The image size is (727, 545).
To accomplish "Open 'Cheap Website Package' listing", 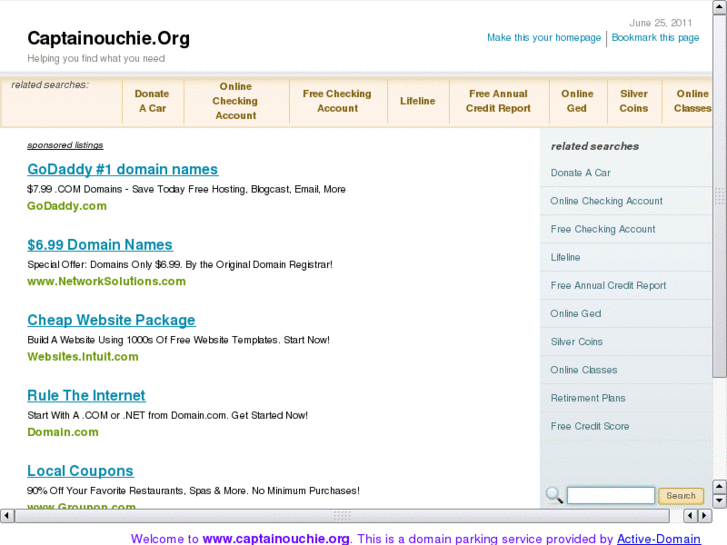I will (111, 320).
